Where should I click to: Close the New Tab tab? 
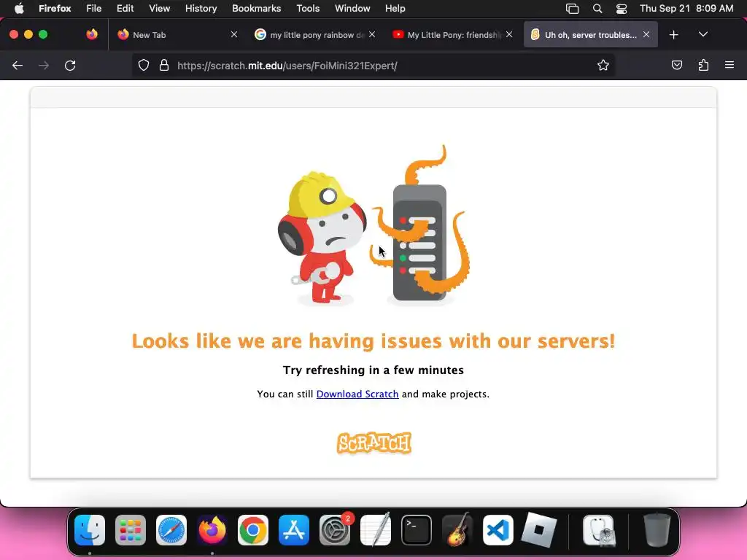(x=234, y=34)
